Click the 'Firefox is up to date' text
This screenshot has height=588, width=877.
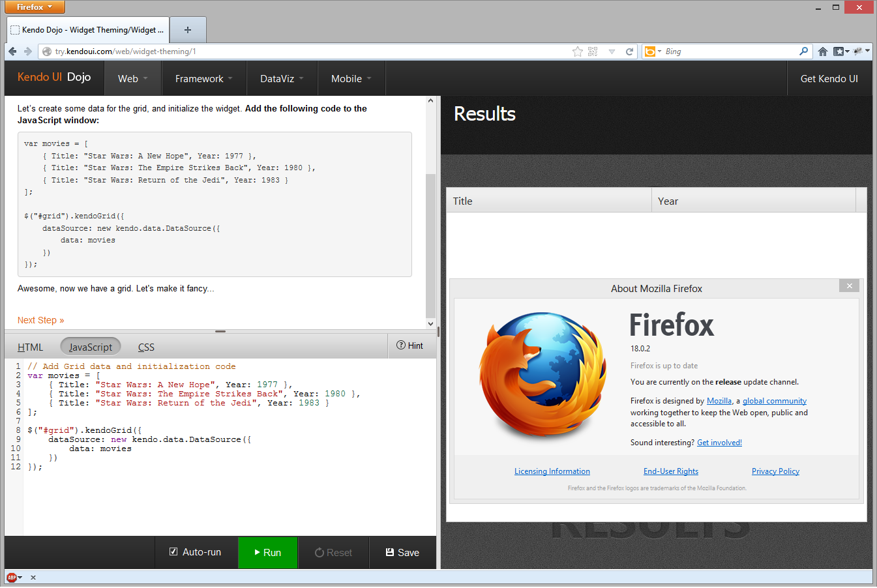click(x=664, y=366)
